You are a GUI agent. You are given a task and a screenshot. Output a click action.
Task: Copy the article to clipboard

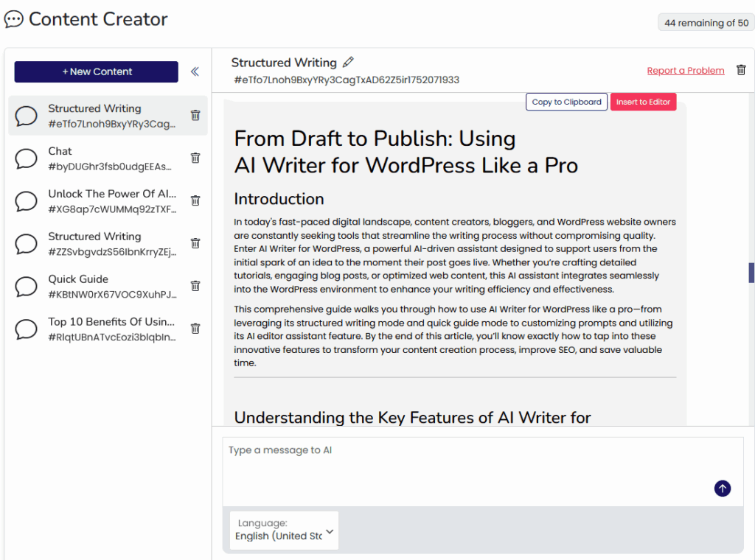[x=566, y=102]
